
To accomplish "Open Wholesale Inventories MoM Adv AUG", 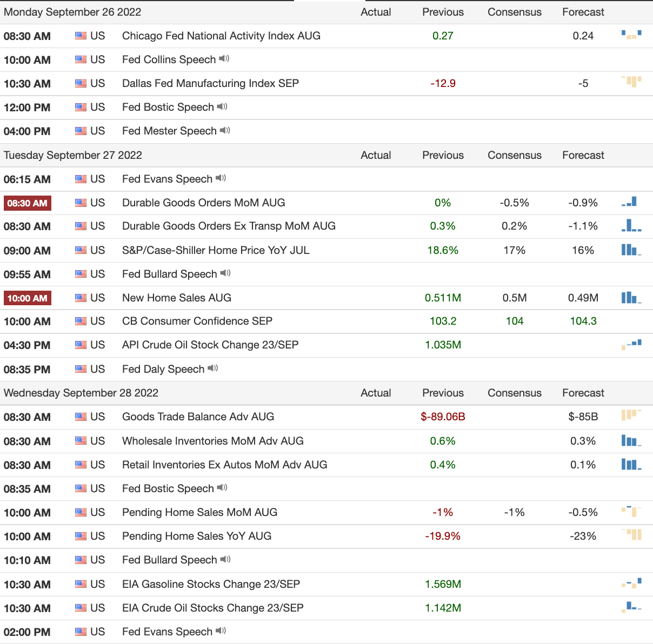I will click(212, 441).
